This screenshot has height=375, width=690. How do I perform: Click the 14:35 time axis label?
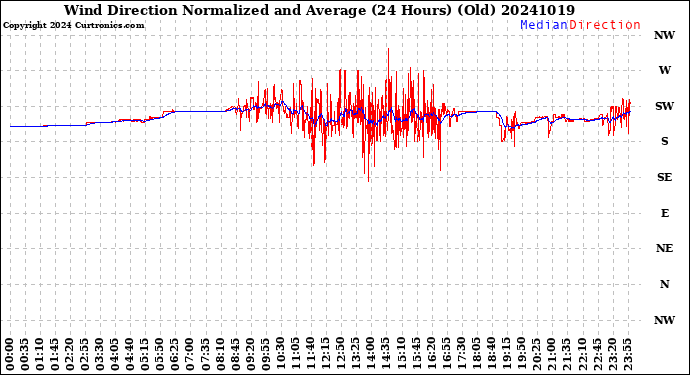(x=385, y=355)
